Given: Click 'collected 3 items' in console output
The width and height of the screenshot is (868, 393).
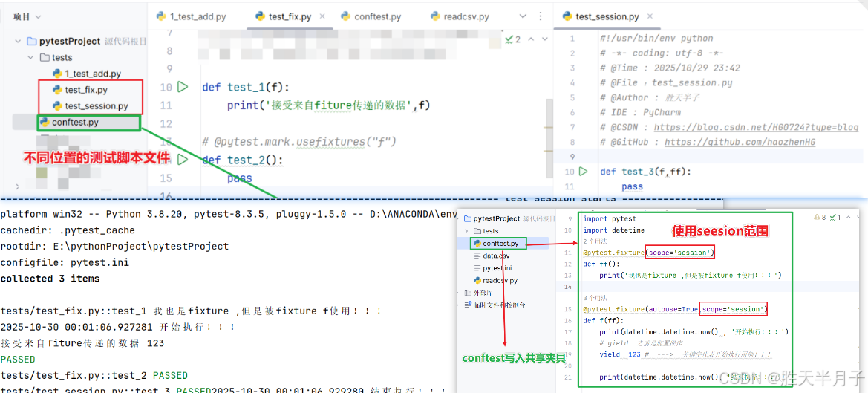Looking at the screenshot, I should pyautogui.click(x=50, y=279).
